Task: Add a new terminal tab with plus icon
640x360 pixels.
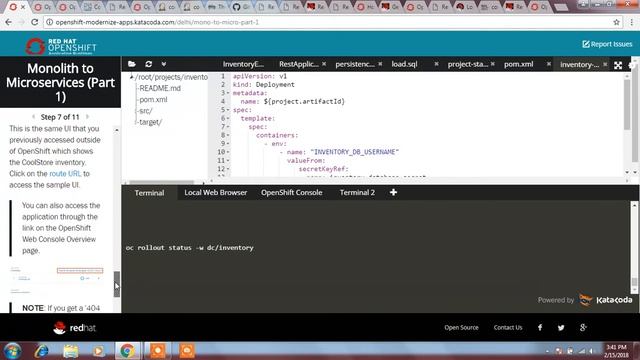Action: pos(393,192)
